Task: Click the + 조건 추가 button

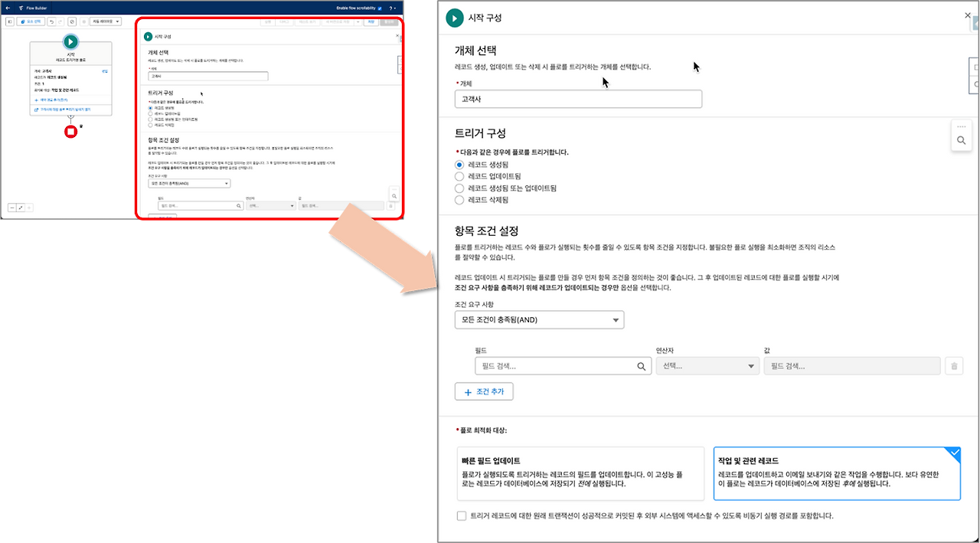Action: (484, 391)
